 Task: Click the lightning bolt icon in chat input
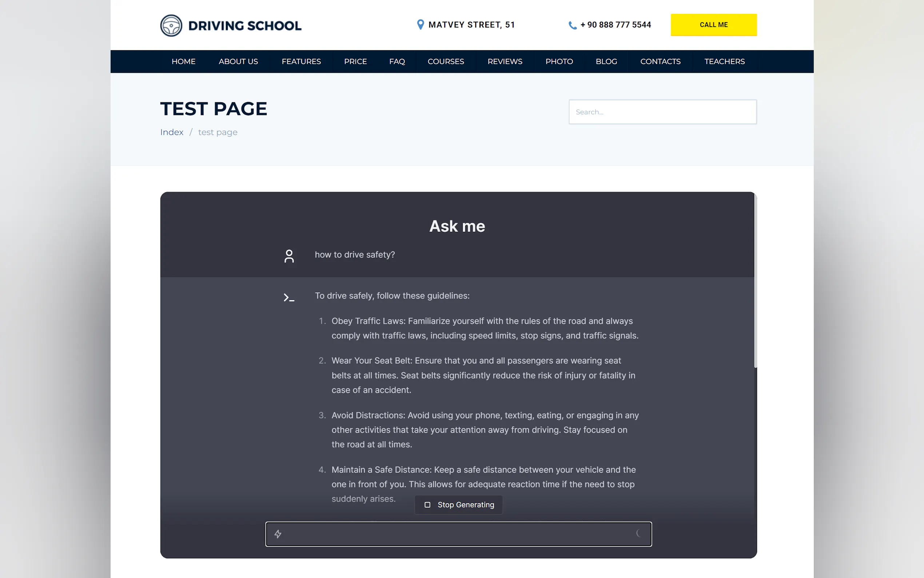tap(278, 534)
